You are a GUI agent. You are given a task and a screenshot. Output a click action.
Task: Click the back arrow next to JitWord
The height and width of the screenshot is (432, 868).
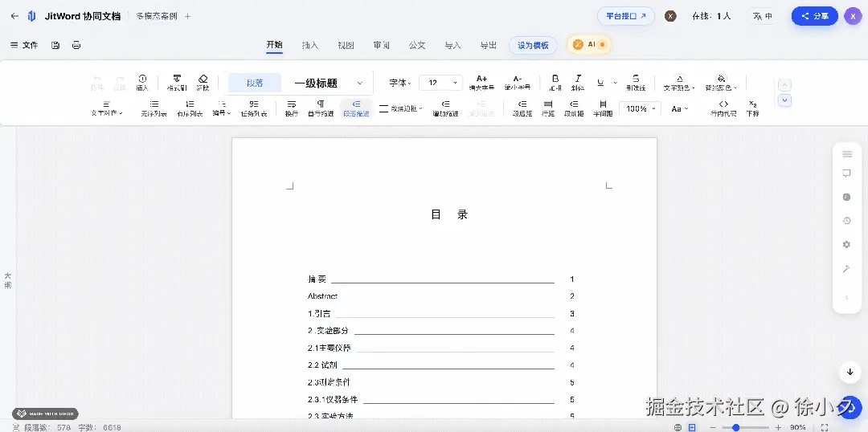coord(14,16)
